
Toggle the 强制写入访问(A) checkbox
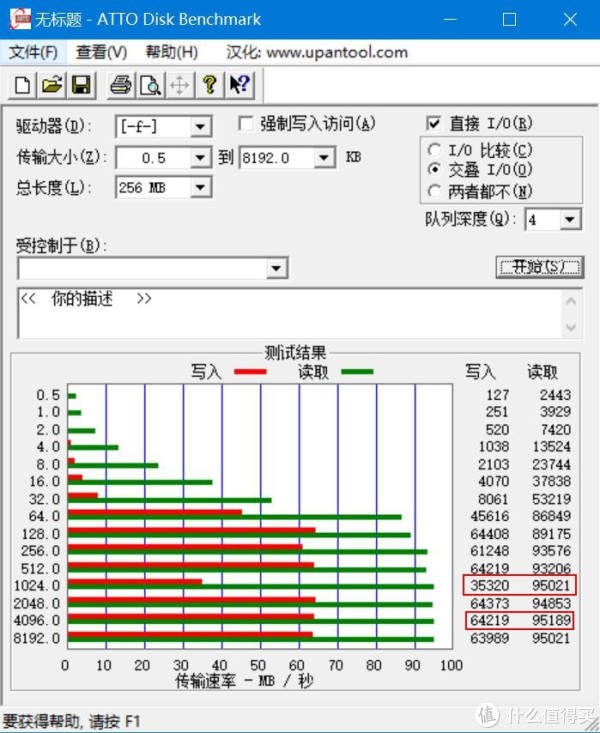click(x=246, y=124)
